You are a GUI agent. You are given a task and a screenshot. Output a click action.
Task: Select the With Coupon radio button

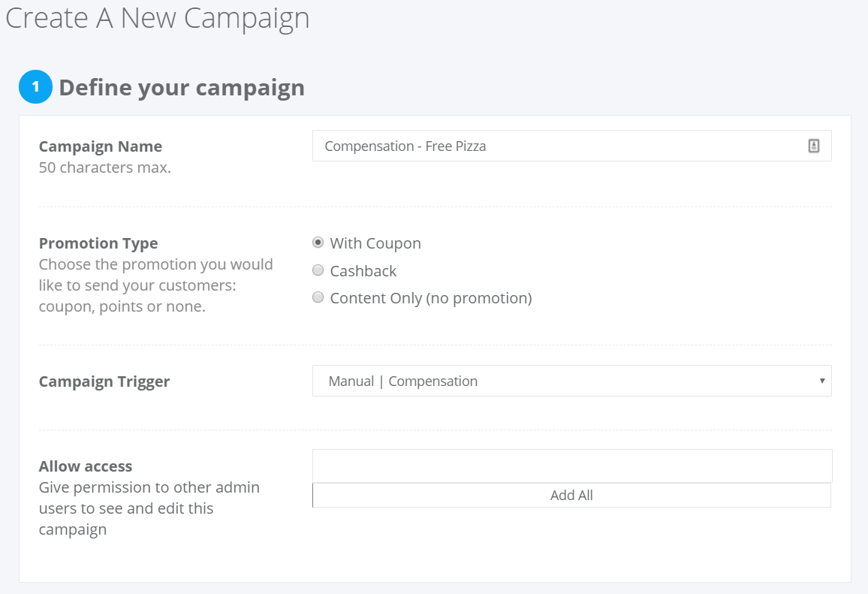point(318,243)
